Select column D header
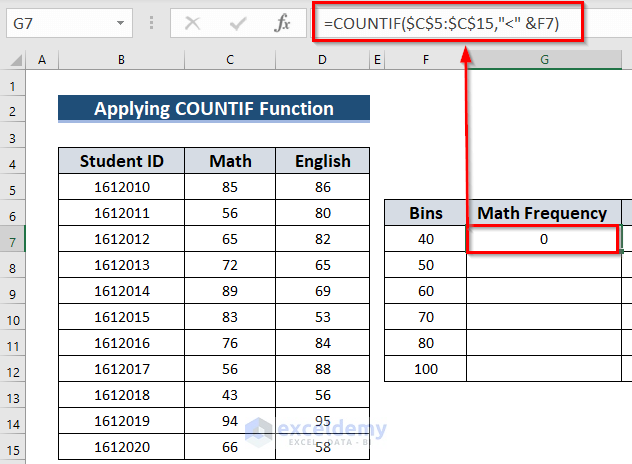632x464 pixels. coord(322,60)
